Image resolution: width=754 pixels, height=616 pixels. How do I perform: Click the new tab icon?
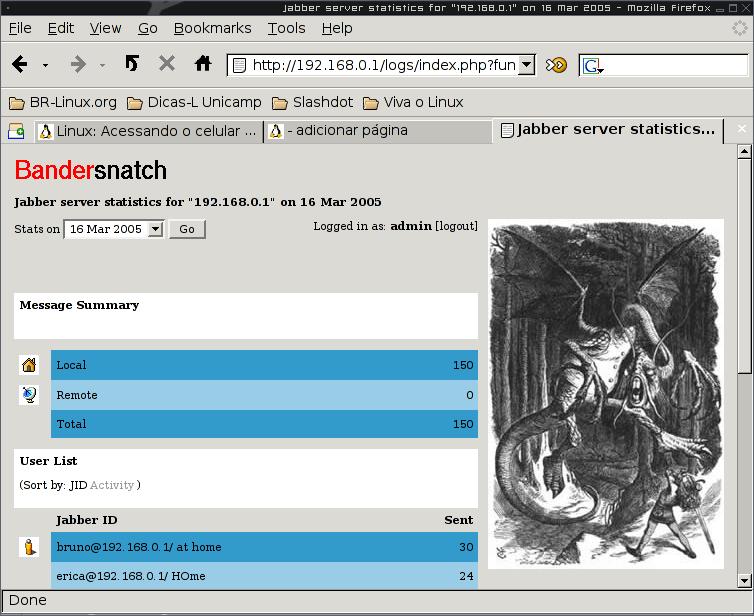(x=16, y=131)
